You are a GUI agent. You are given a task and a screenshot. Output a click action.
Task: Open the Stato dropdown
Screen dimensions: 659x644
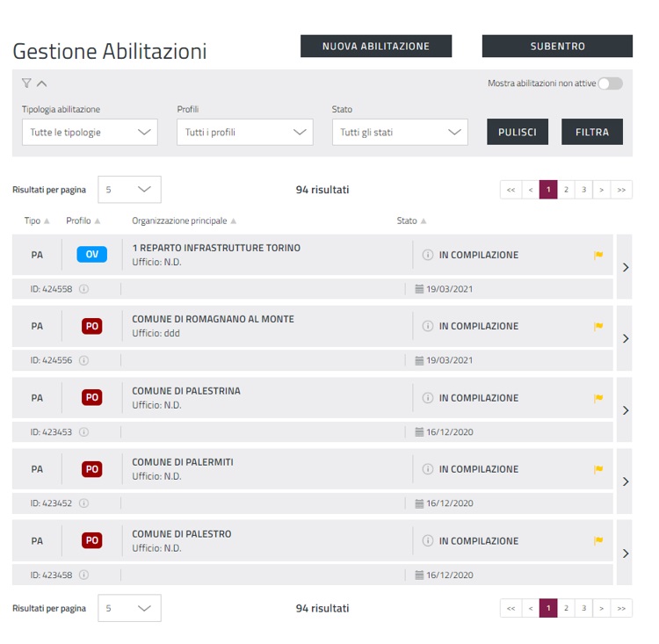point(400,133)
